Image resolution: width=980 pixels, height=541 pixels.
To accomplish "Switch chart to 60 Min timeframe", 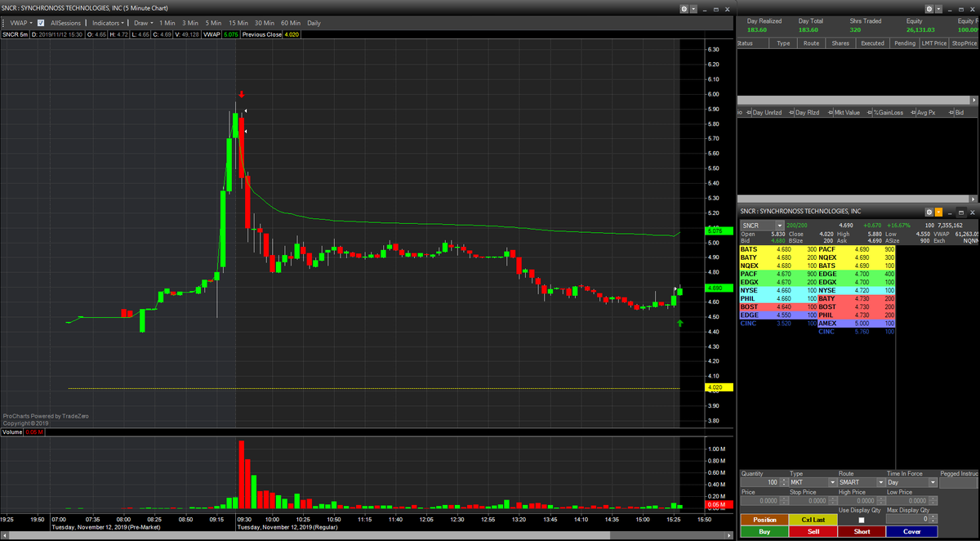I will coord(291,23).
